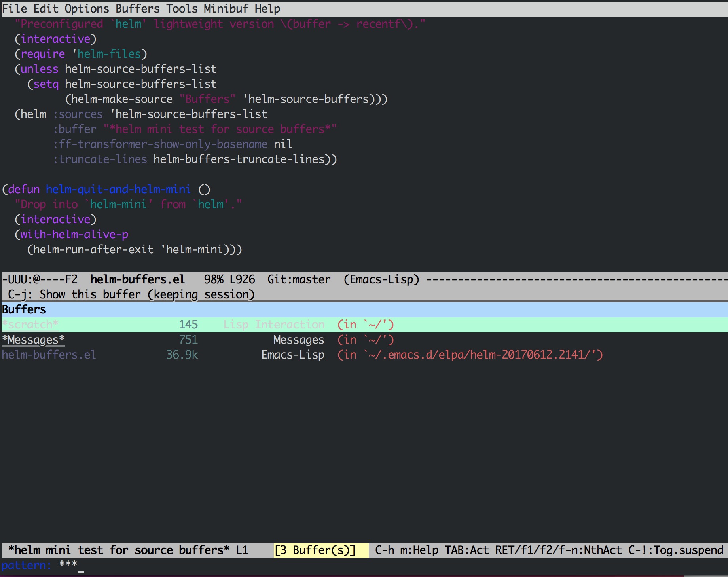
Task: Click the "Buffers" string in helm-make-source
Action: coord(207,99)
